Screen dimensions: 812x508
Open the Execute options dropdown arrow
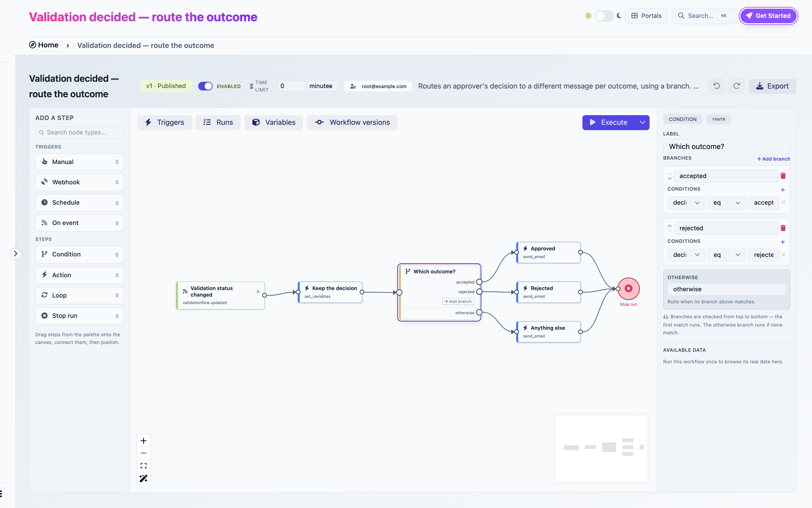pyautogui.click(x=642, y=123)
